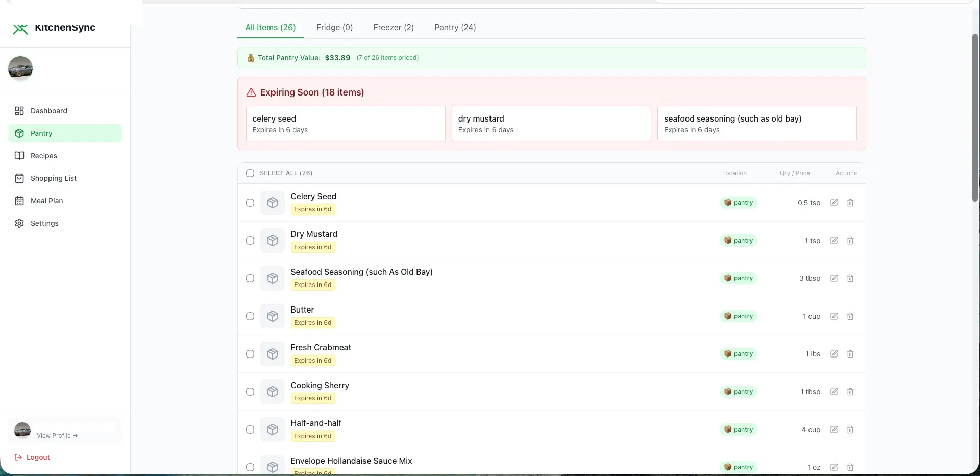
Task: Click the KitchenSync logo icon
Action: [20, 29]
